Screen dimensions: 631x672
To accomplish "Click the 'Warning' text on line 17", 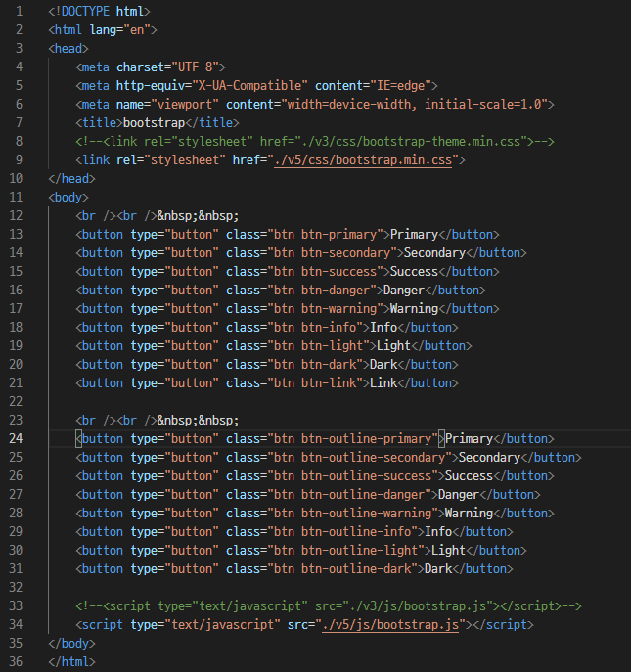I will point(414,308).
